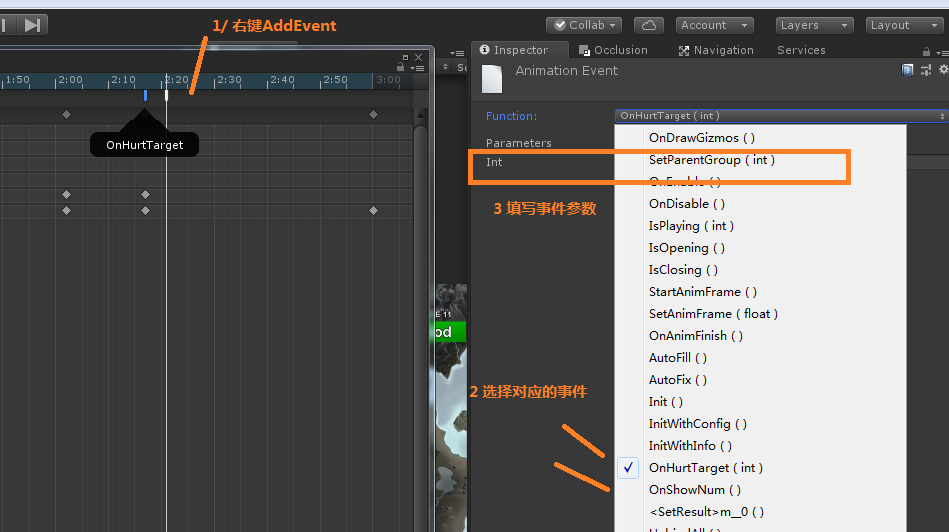Image resolution: width=949 pixels, height=532 pixels.
Task: Open the Services tab
Action: (x=801, y=50)
